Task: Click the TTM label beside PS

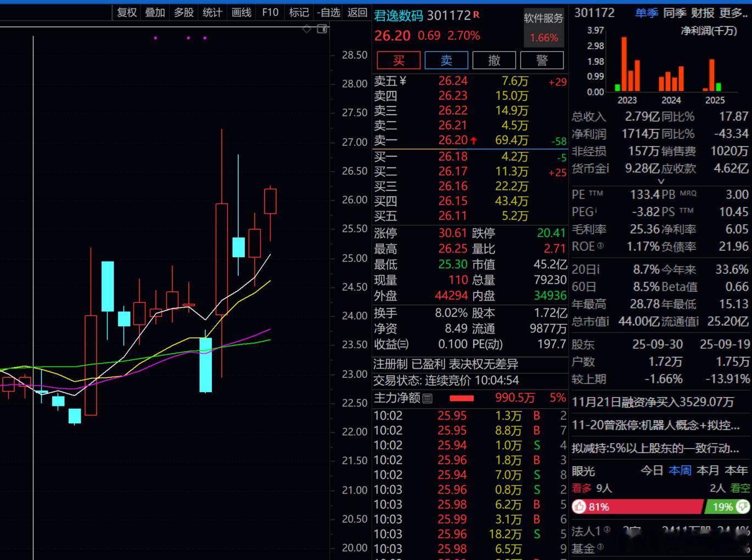Action: pos(686,211)
